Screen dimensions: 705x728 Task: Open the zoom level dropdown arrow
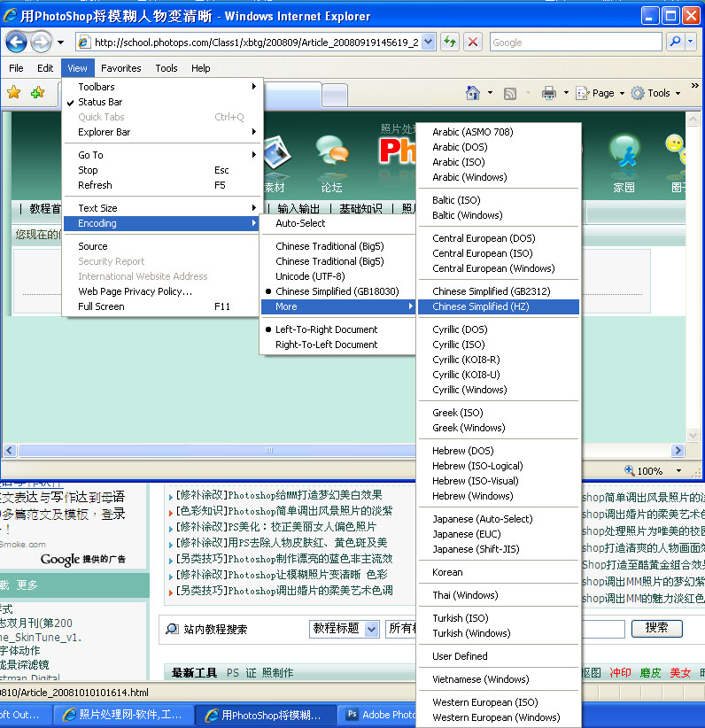[679, 471]
